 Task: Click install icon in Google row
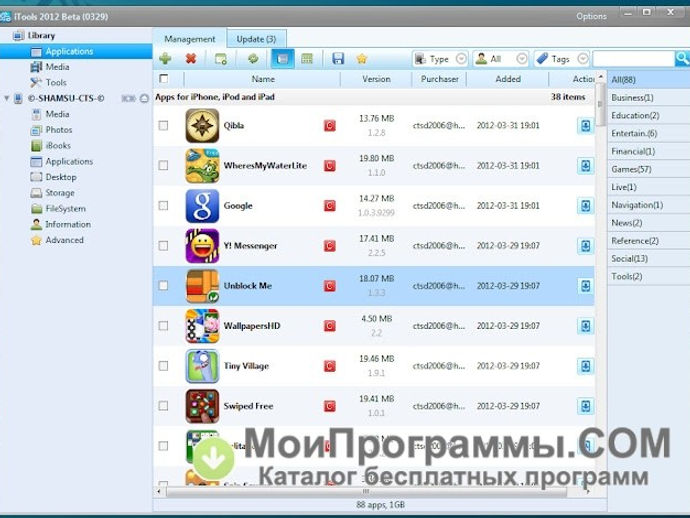585,206
